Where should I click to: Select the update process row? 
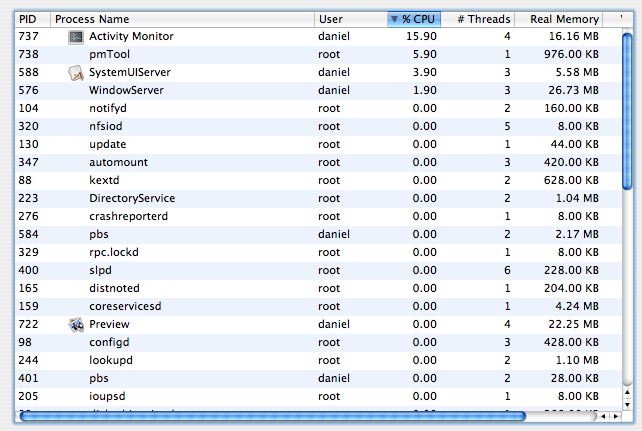pos(318,144)
